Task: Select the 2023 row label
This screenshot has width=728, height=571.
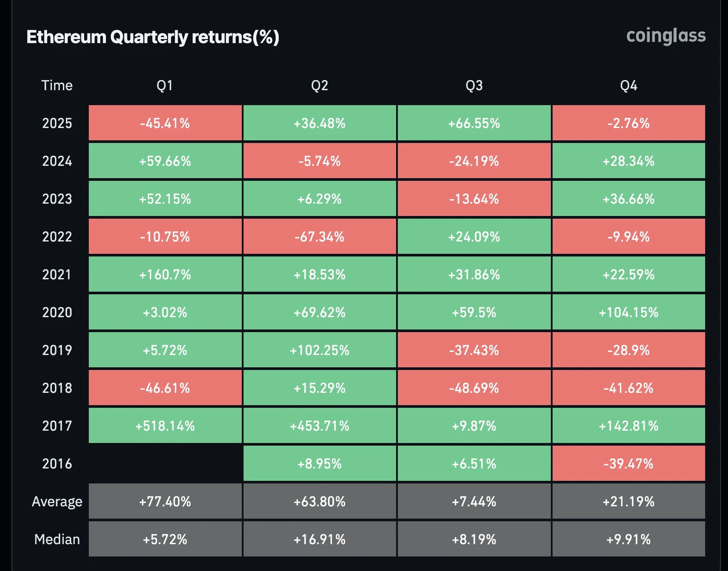Action: (57, 199)
